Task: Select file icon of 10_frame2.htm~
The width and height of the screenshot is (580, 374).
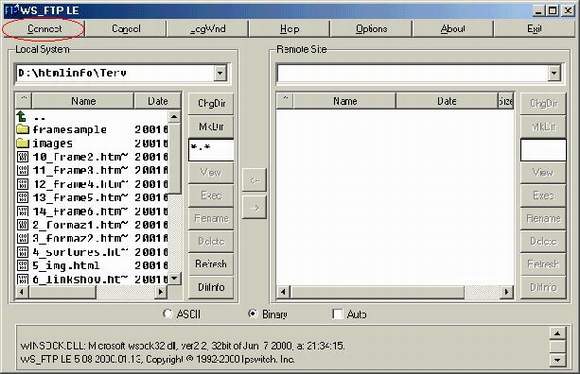Action: (23, 157)
